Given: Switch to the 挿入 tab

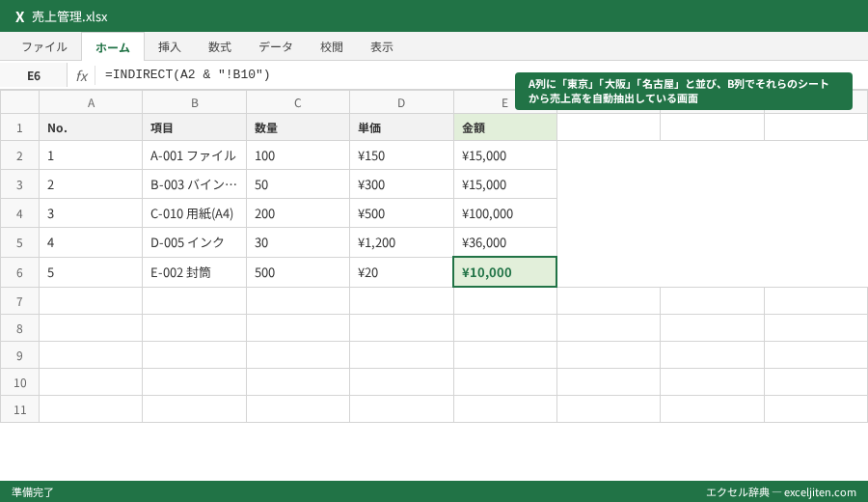Looking at the screenshot, I should pyautogui.click(x=170, y=47).
